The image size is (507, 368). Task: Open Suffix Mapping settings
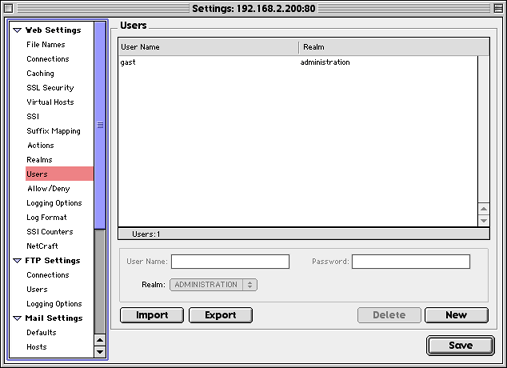(x=53, y=131)
